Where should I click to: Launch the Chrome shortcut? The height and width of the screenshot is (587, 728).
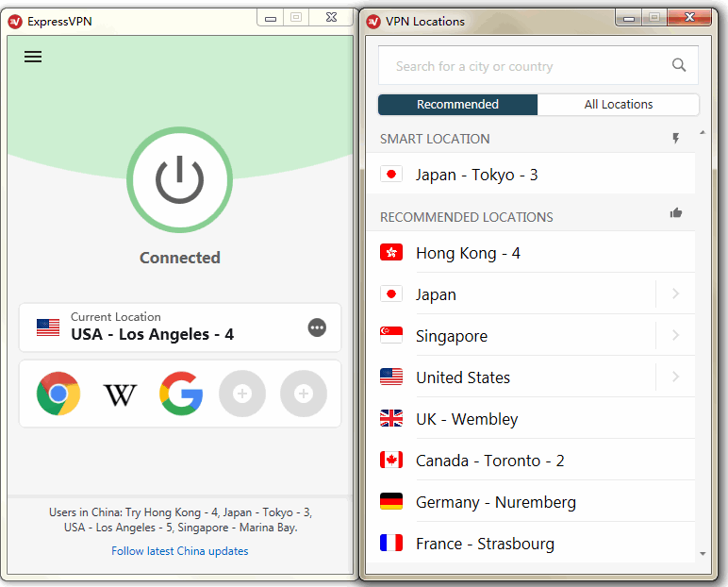[x=58, y=394]
